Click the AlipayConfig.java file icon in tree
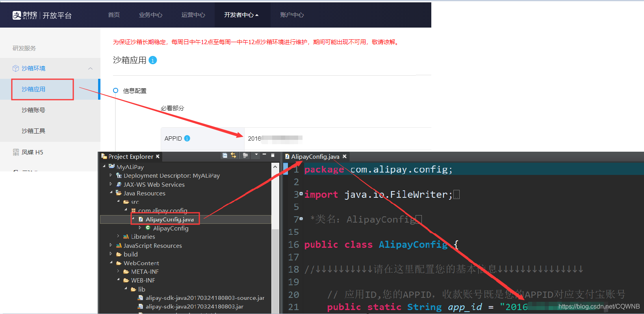The width and height of the screenshot is (644, 314). tap(141, 219)
